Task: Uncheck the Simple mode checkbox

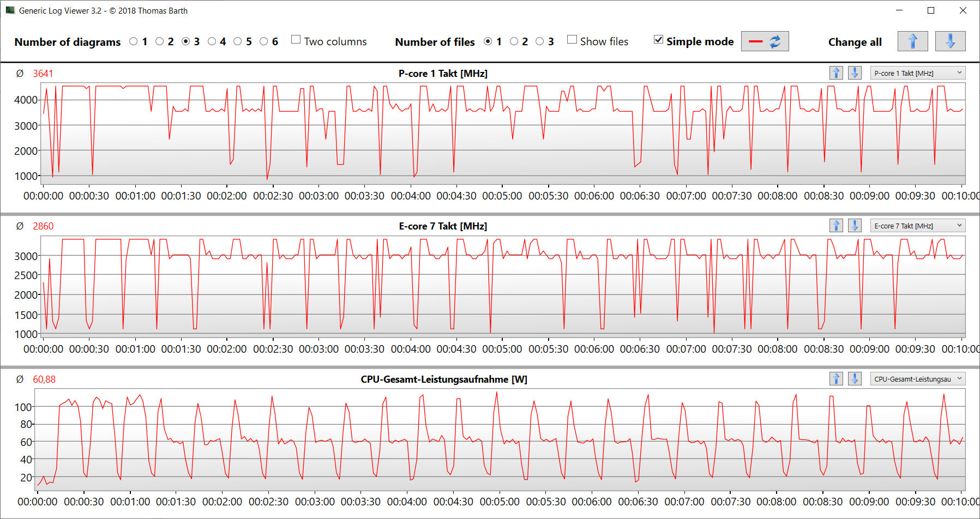Action: 659,40
